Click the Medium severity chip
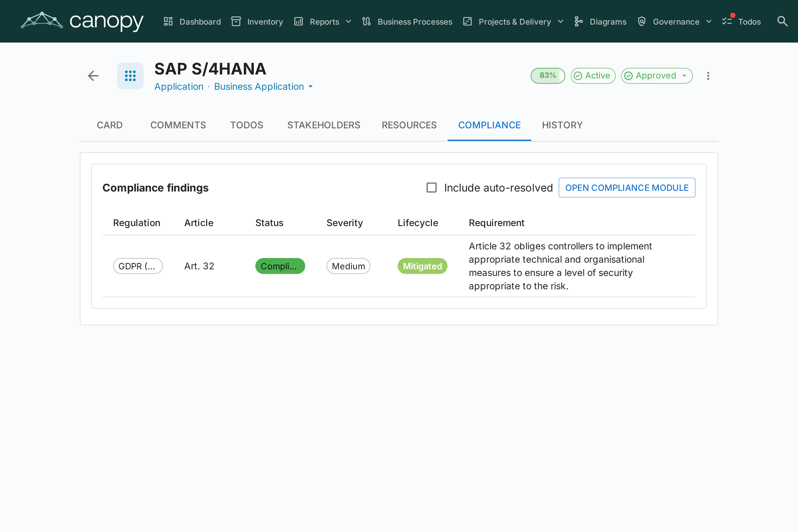Image resolution: width=798 pixels, height=532 pixels. (348, 266)
